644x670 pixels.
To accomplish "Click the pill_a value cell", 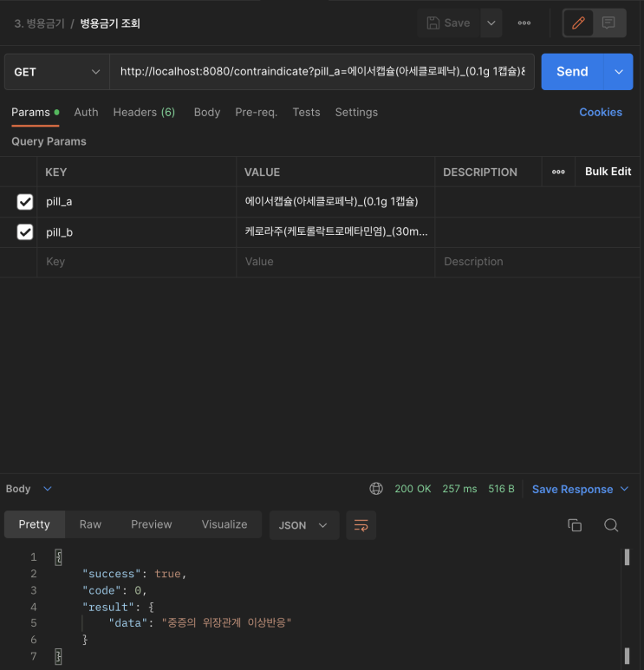I will click(x=335, y=202).
